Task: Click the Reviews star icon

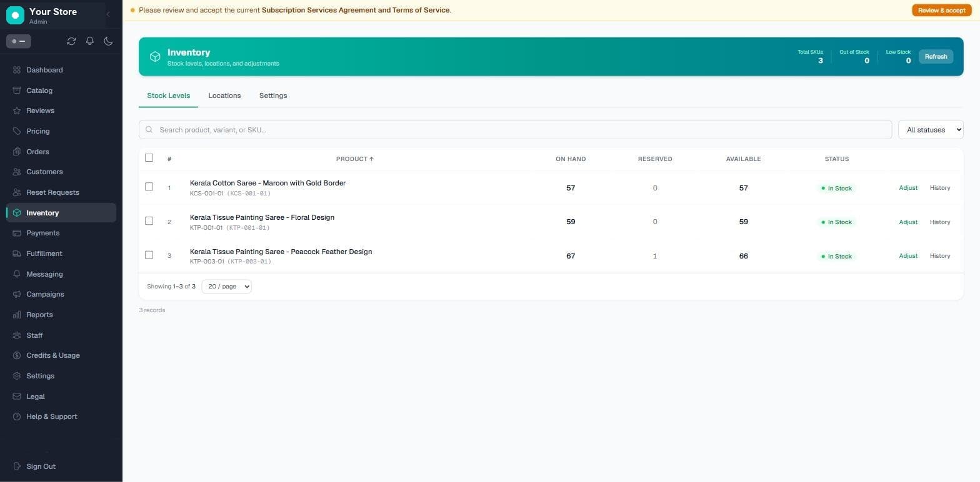Action: [17, 111]
